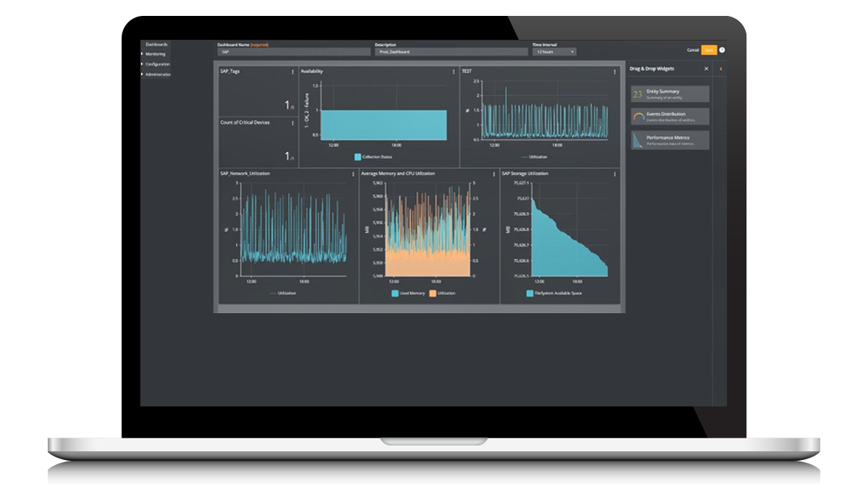868x499 pixels.
Task: Select the Performance Metrics widget icon
Action: click(637, 140)
